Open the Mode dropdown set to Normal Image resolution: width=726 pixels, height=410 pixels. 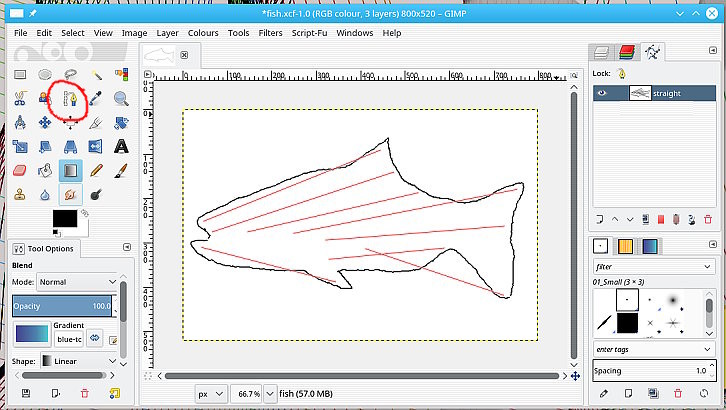coord(78,282)
